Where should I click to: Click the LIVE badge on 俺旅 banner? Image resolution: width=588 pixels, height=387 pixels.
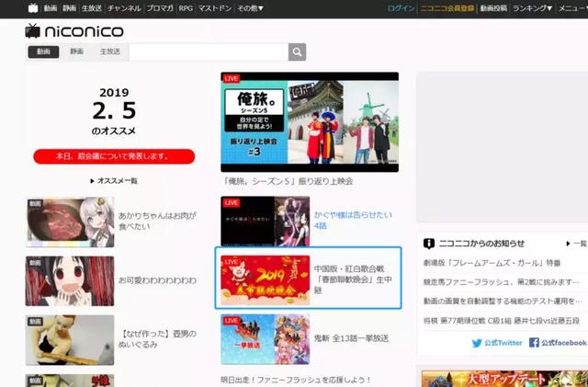232,78
